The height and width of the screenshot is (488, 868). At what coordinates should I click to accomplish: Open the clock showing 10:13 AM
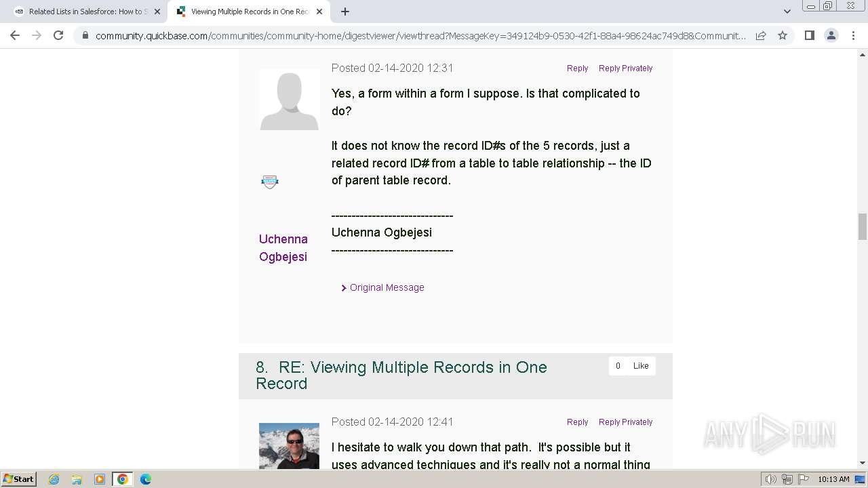pyautogui.click(x=833, y=479)
